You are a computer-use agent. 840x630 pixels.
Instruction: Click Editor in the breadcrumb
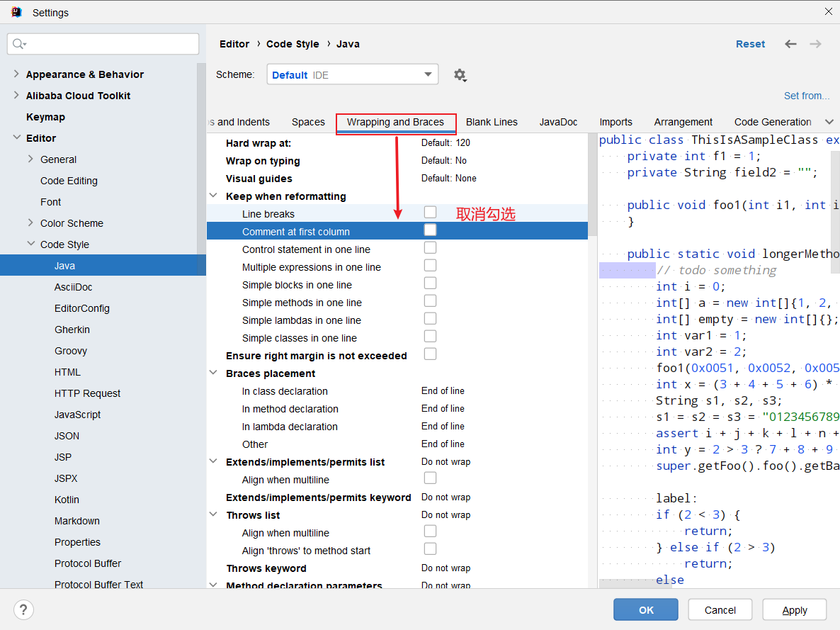[234, 44]
